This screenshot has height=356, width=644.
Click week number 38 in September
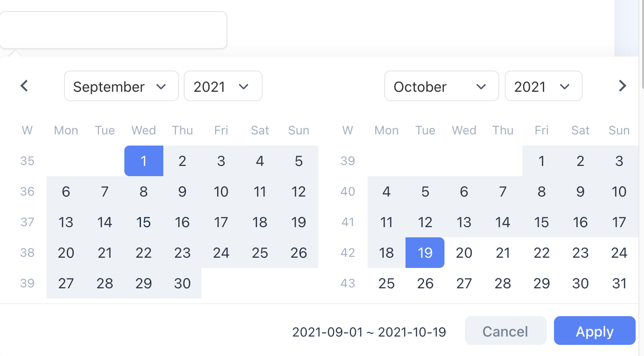click(27, 253)
